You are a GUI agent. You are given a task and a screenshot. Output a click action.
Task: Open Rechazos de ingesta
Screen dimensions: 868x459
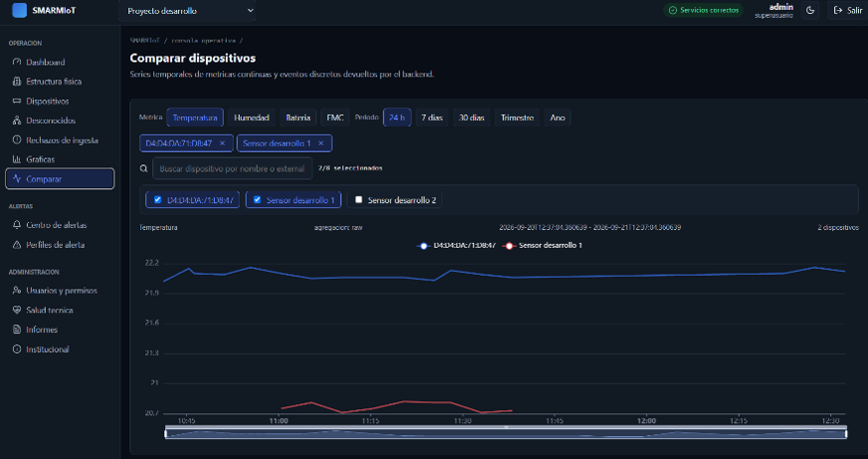[x=60, y=140]
